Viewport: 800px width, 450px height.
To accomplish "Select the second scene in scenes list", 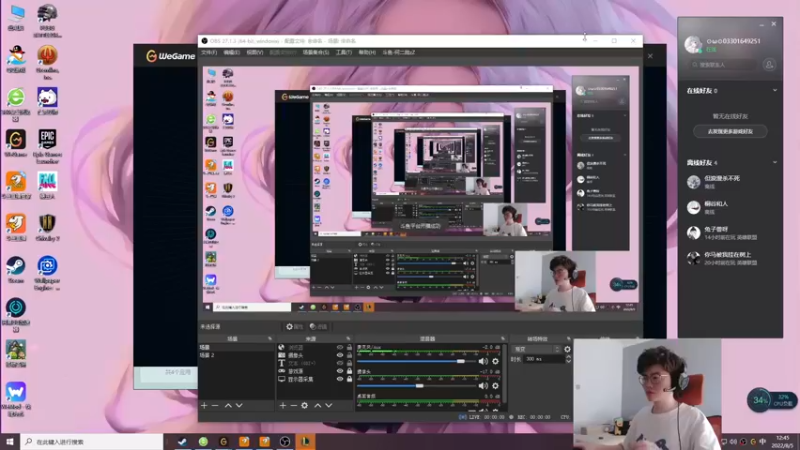I will (236, 355).
